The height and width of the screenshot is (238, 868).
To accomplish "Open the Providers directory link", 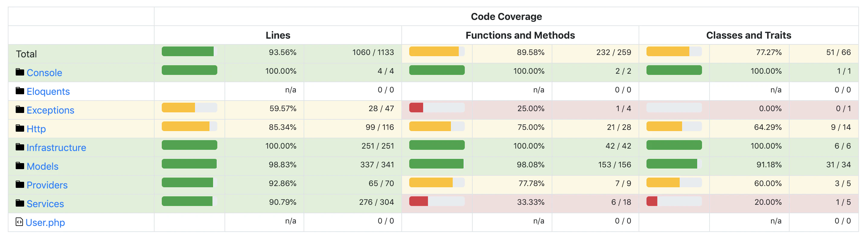I will (x=47, y=185).
